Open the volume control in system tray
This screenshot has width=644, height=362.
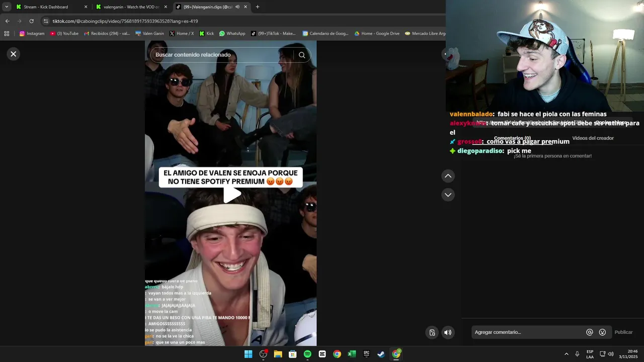click(611, 354)
